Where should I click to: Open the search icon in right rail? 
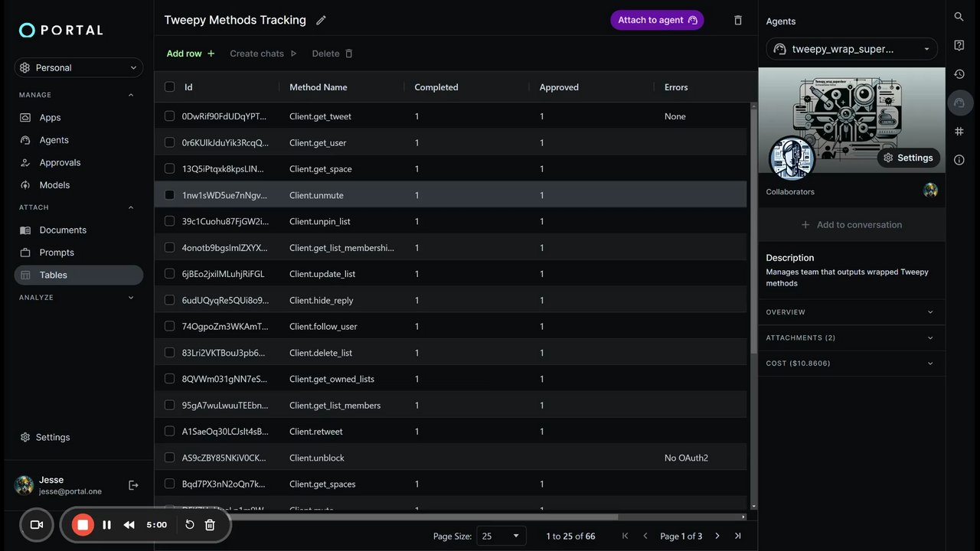pyautogui.click(x=959, y=17)
